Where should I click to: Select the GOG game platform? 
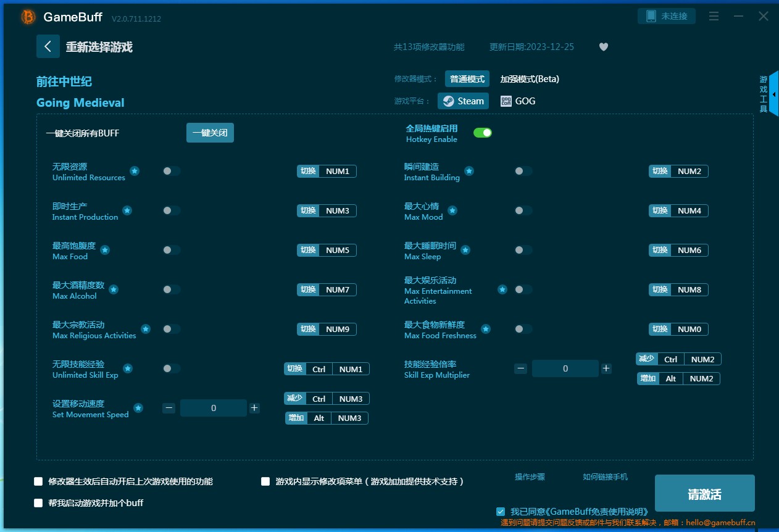point(518,101)
